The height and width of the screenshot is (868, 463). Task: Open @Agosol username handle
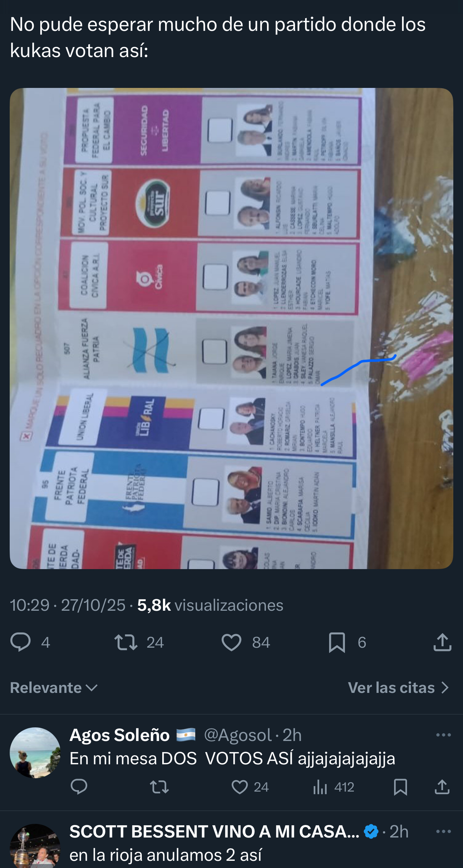238,735
